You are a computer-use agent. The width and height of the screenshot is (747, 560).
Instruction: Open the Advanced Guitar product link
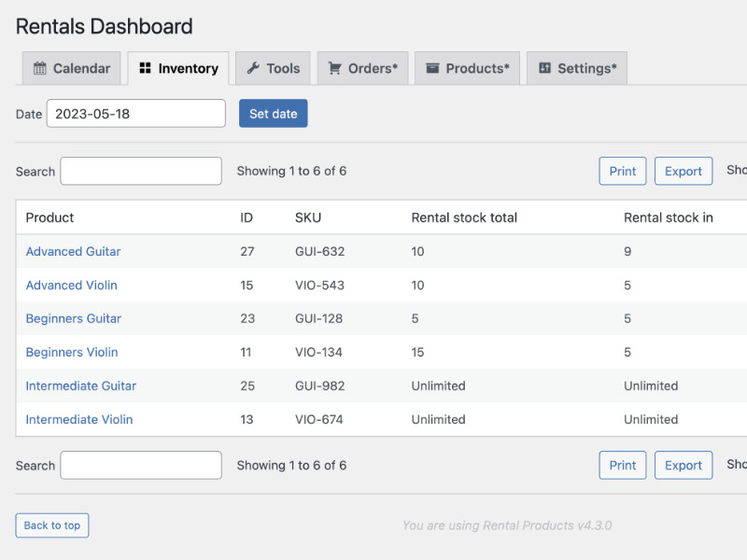73,251
